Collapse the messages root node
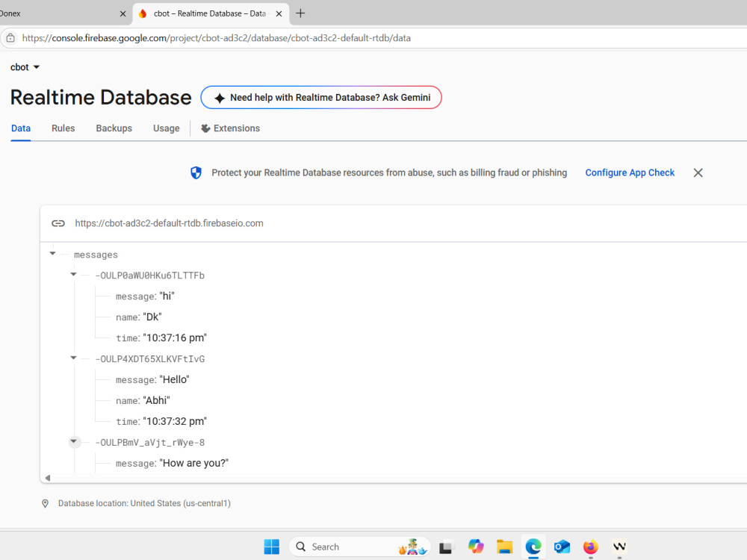Image resolution: width=747 pixels, height=560 pixels. [52, 254]
